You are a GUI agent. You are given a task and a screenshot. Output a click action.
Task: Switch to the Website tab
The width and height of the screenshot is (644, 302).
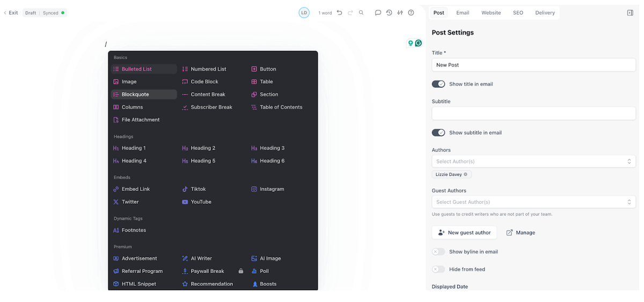pyautogui.click(x=491, y=13)
